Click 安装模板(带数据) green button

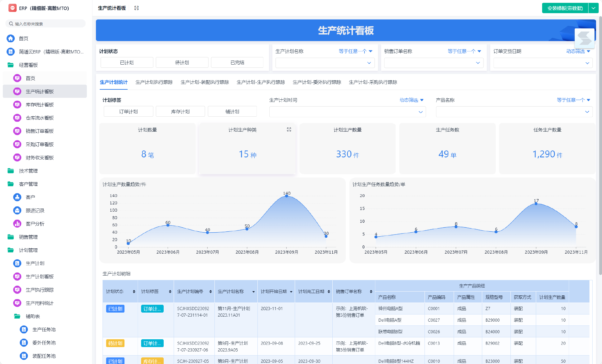pyautogui.click(x=565, y=8)
